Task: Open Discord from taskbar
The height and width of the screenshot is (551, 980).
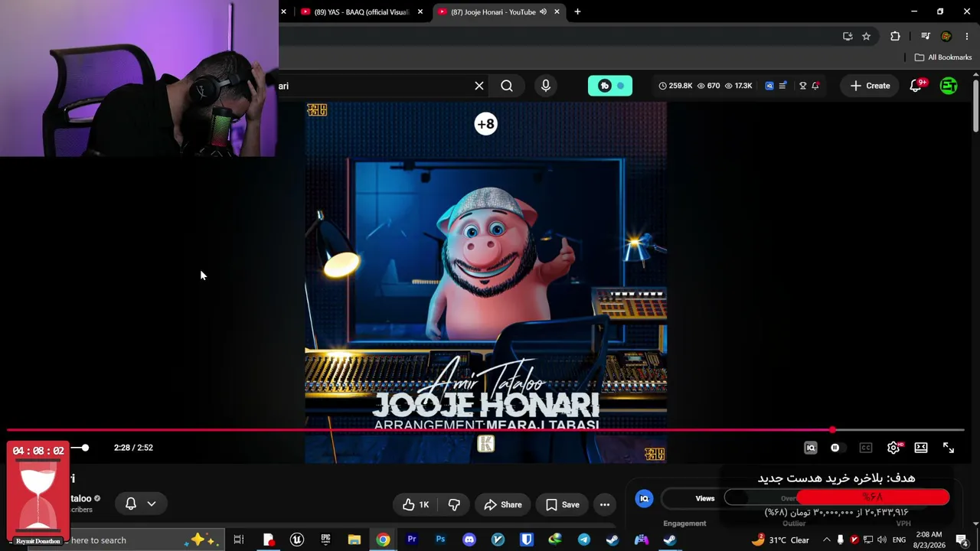Action: (x=469, y=540)
